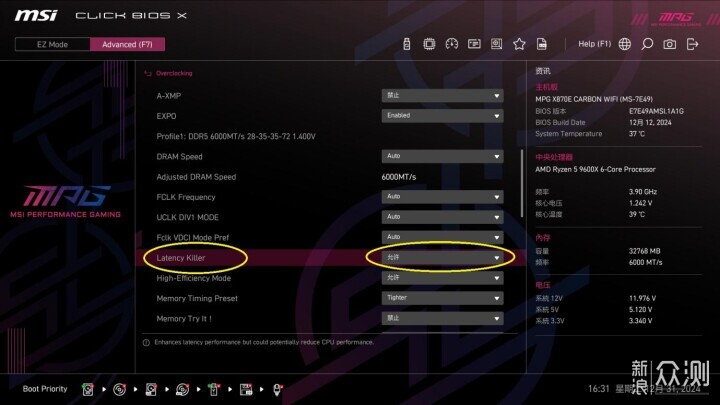The height and width of the screenshot is (405, 720).
Task: Click the MSI logo at top left
Action: [x=36, y=16]
